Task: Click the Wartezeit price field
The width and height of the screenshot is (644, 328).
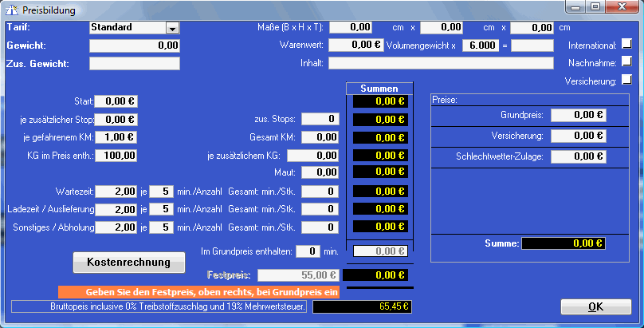Action: [116, 192]
